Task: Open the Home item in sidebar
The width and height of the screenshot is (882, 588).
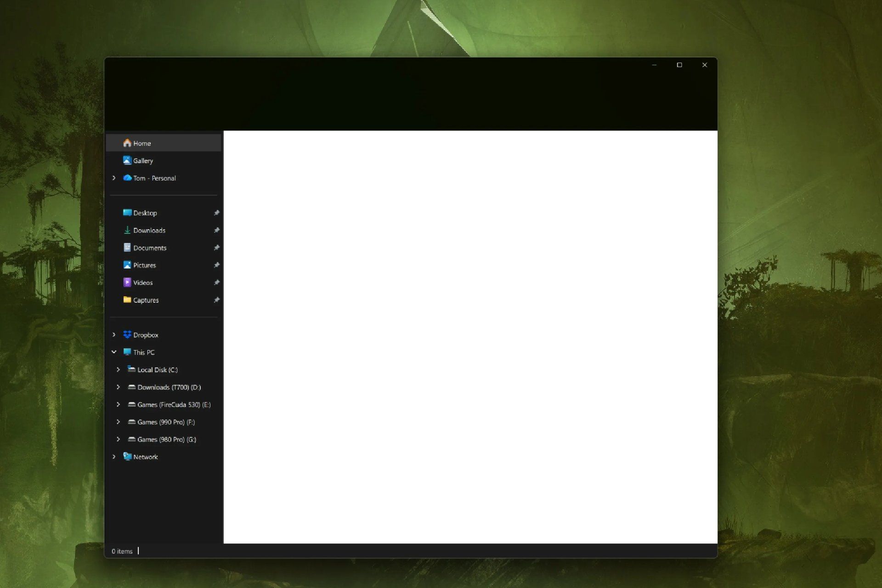Action: pyautogui.click(x=141, y=143)
